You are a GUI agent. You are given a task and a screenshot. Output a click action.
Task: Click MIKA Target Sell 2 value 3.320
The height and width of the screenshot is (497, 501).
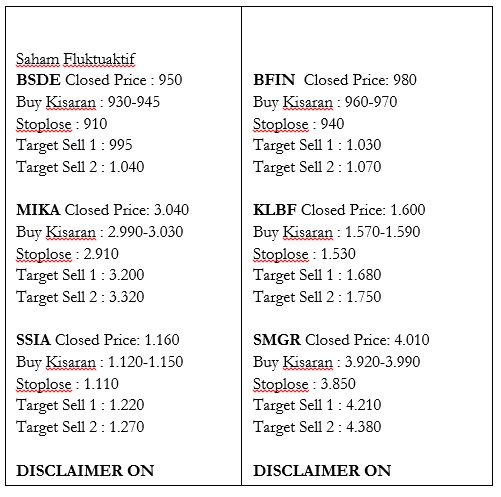click(127, 297)
